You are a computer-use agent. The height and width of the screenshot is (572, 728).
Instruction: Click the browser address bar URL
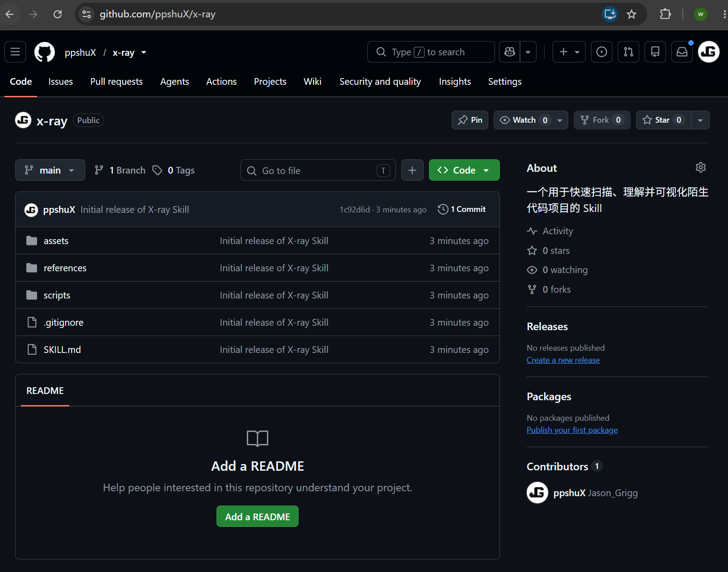coord(158,14)
